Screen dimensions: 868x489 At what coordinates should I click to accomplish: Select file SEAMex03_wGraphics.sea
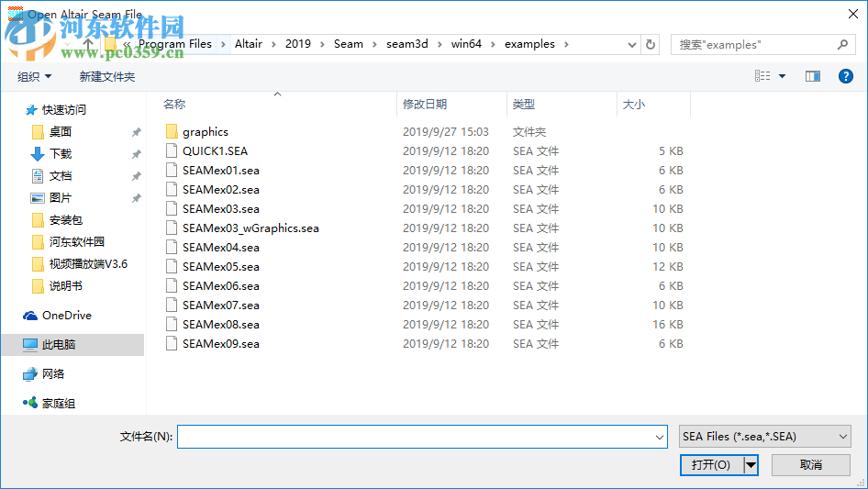(x=250, y=228)
